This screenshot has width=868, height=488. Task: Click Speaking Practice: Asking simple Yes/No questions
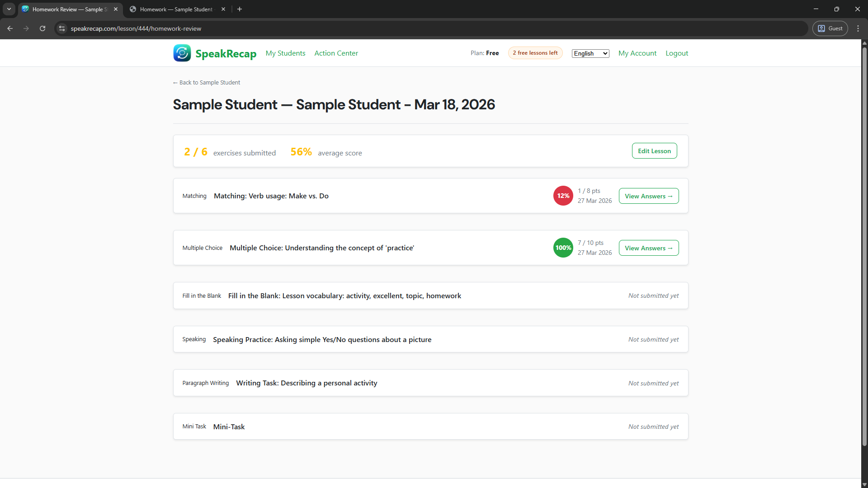click(322, 339)
